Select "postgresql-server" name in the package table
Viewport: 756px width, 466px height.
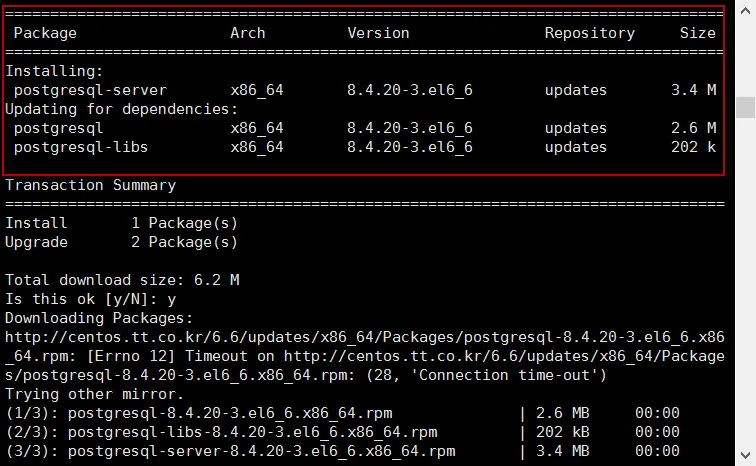90,90
